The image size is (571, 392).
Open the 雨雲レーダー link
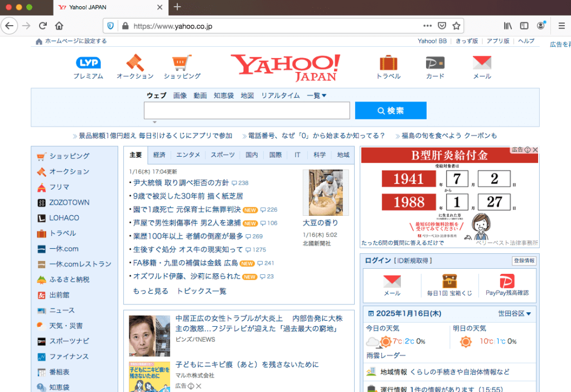coord(386,355)
